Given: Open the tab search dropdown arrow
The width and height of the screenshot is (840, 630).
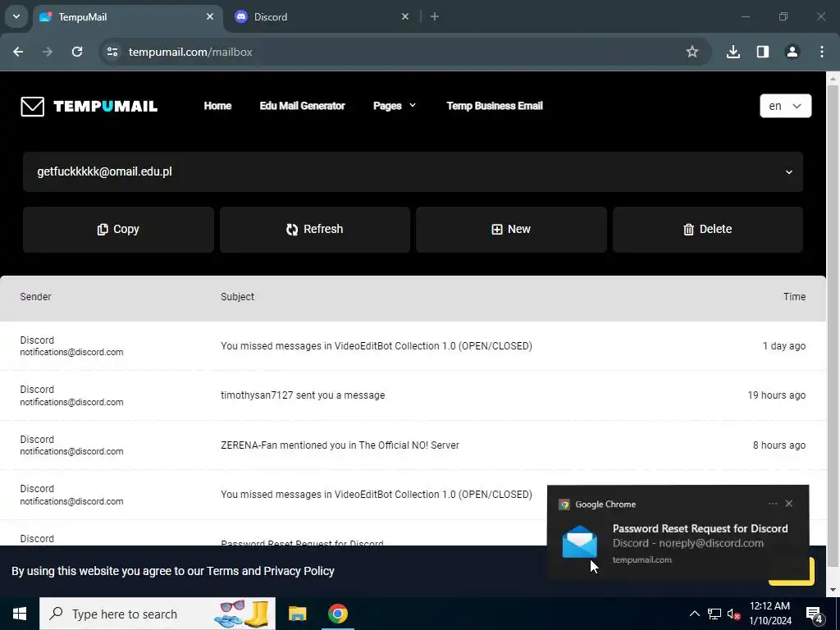Looking at the screenshot, I should [16, 16].
